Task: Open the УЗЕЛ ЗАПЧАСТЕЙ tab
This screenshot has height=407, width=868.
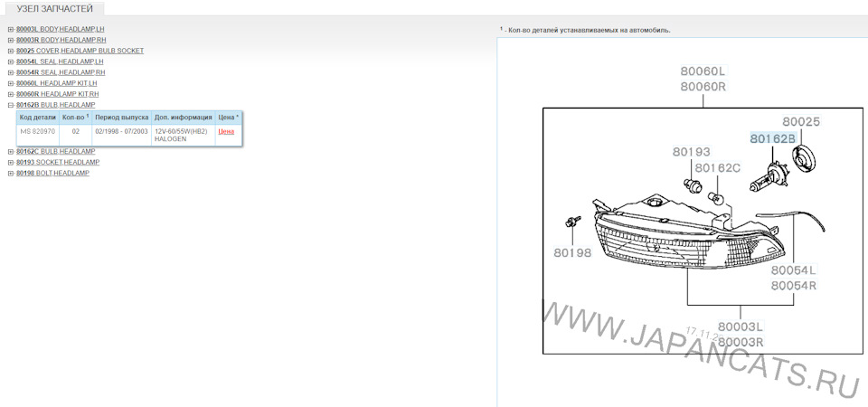Action: (54, 9)
